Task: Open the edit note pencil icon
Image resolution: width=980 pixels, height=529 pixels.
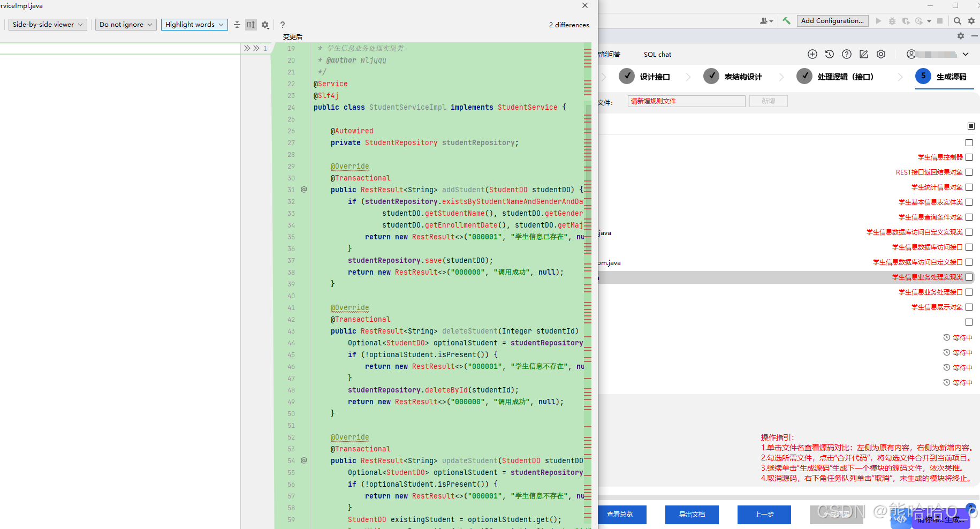Action: point(864,54)
